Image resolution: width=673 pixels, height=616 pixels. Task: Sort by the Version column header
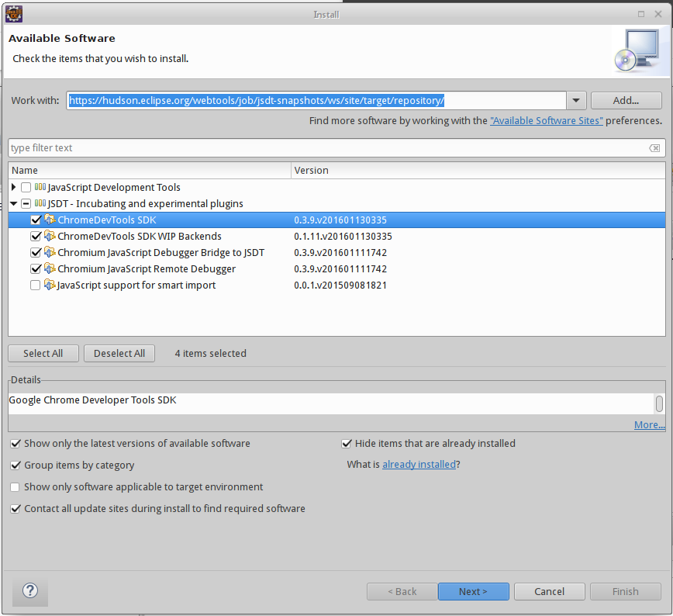[x=478, y=171]
